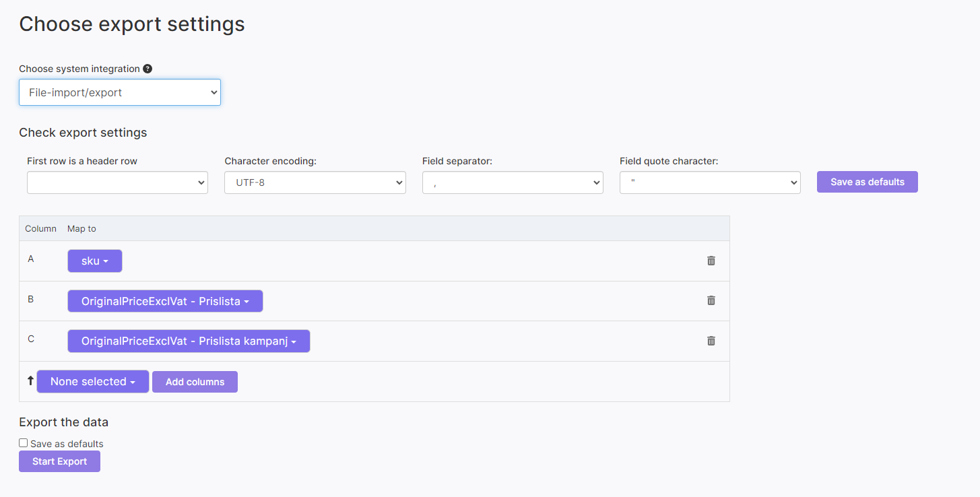The height and width of the screenshot is (497, 980).
Task: Click the Map to column header
Action: [x=81, y=229]
